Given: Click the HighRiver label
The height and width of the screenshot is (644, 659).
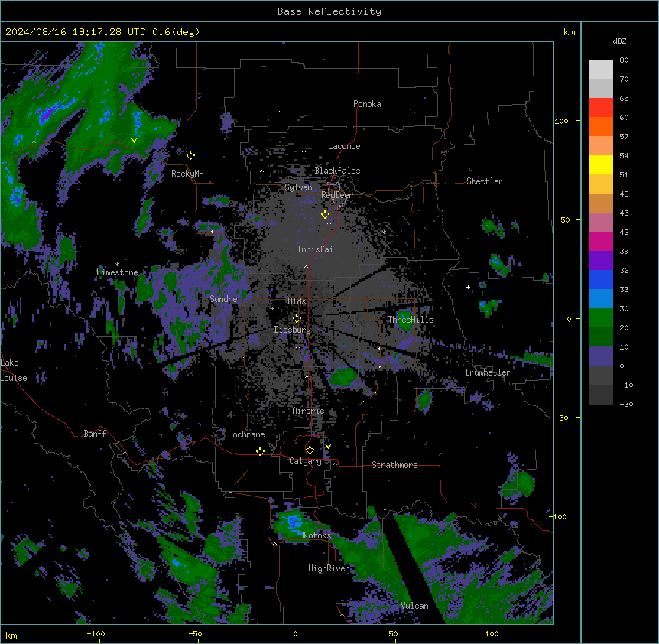Looking at the screenshot, I should [x=329, y=568].
